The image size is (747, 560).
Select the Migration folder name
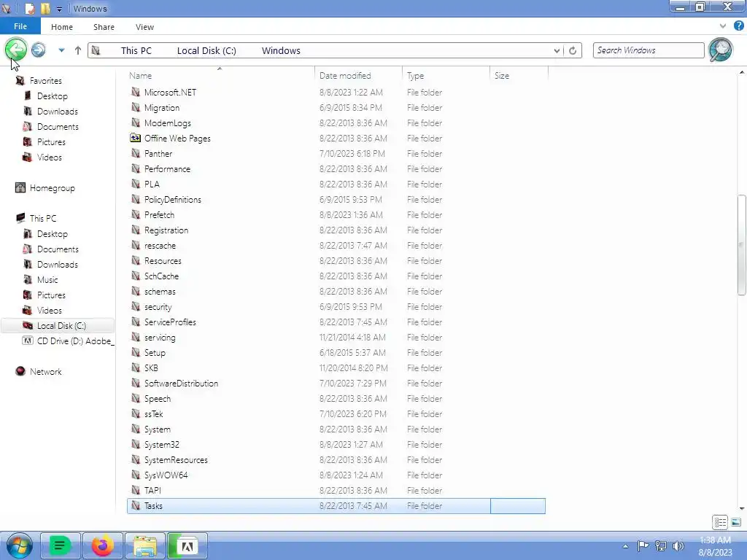click(162, 108)
